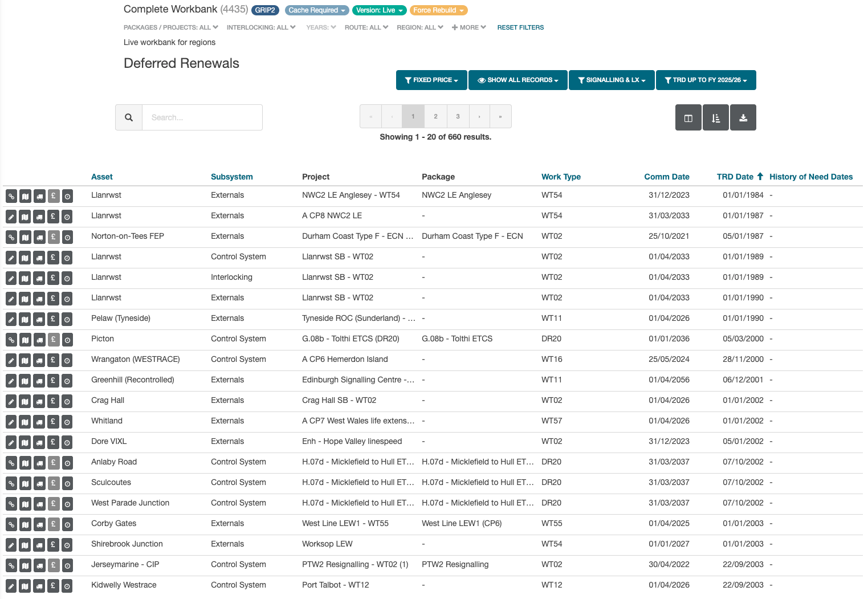The height and width of the screenshot is (599, 868).
Task: Open the Region filter menu
Action: [x=419, y=27]
